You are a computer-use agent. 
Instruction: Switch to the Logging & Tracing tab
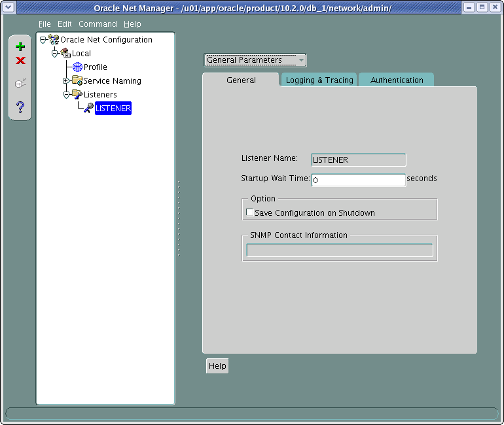click(319, 80)
